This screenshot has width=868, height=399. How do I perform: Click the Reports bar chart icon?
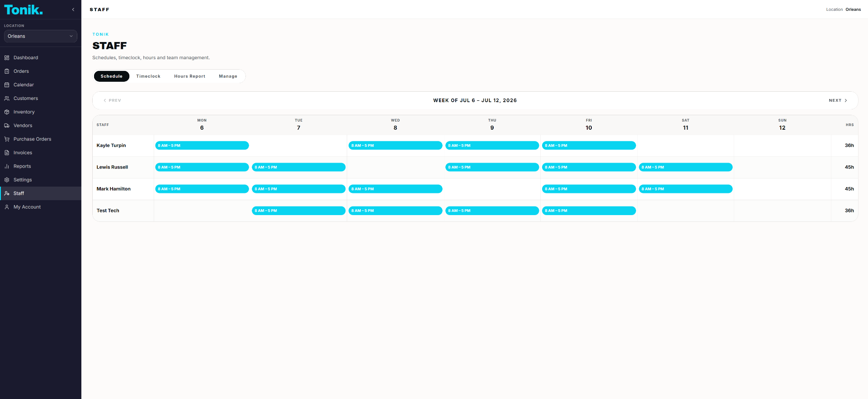pyautogui.click(x=7, y=166)
